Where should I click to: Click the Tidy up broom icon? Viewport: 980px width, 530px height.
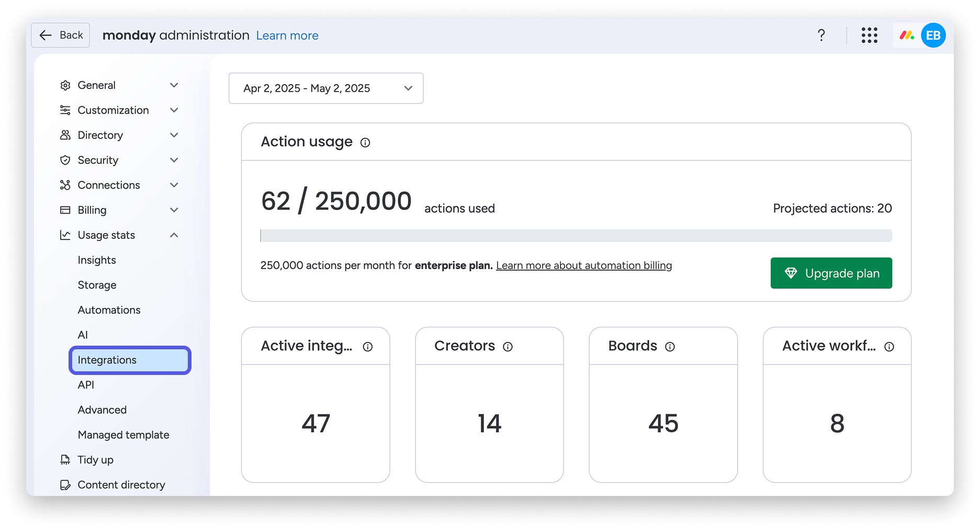65,460
